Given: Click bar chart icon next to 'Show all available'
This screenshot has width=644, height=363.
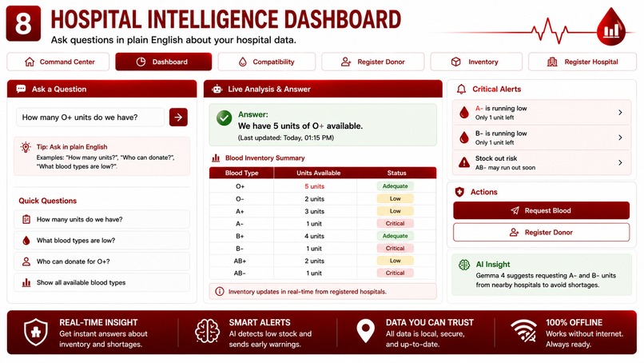Looking at the screenshot, I should click(26, 282).
